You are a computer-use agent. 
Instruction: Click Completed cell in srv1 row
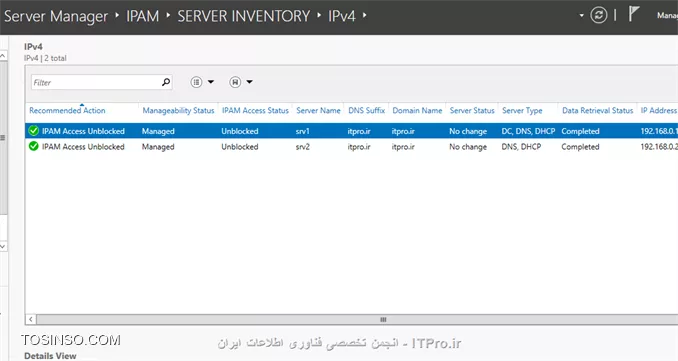point(580,131)
